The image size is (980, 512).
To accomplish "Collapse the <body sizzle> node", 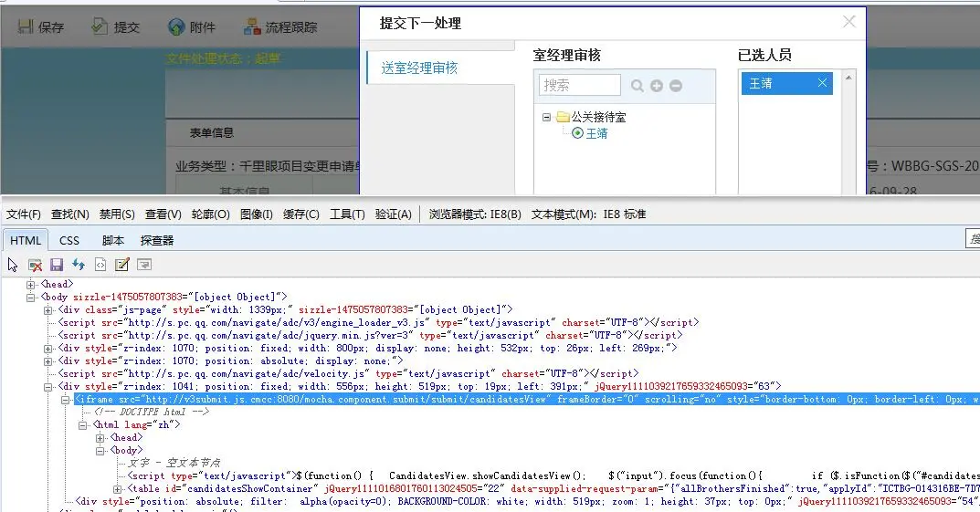I will (31, 298).
